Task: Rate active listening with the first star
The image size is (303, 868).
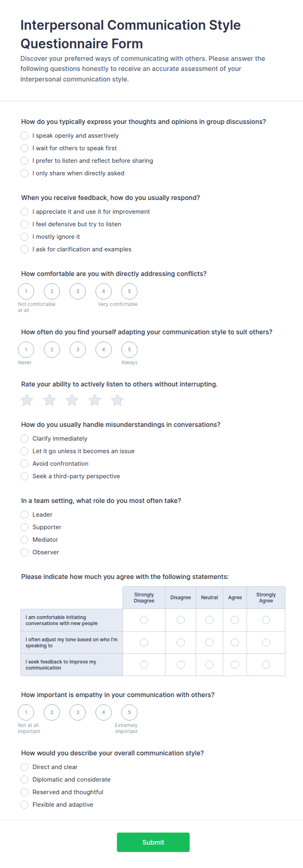Action: (27, 400)
